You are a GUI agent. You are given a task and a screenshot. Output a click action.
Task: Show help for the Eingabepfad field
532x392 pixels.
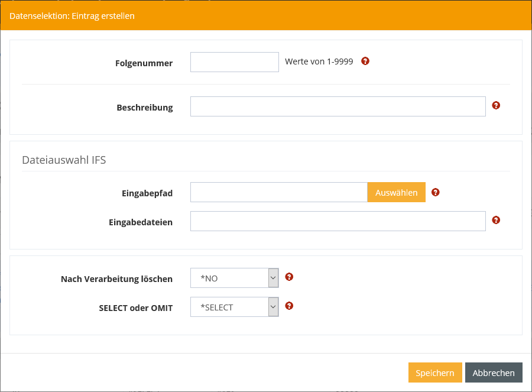[436, 192]
